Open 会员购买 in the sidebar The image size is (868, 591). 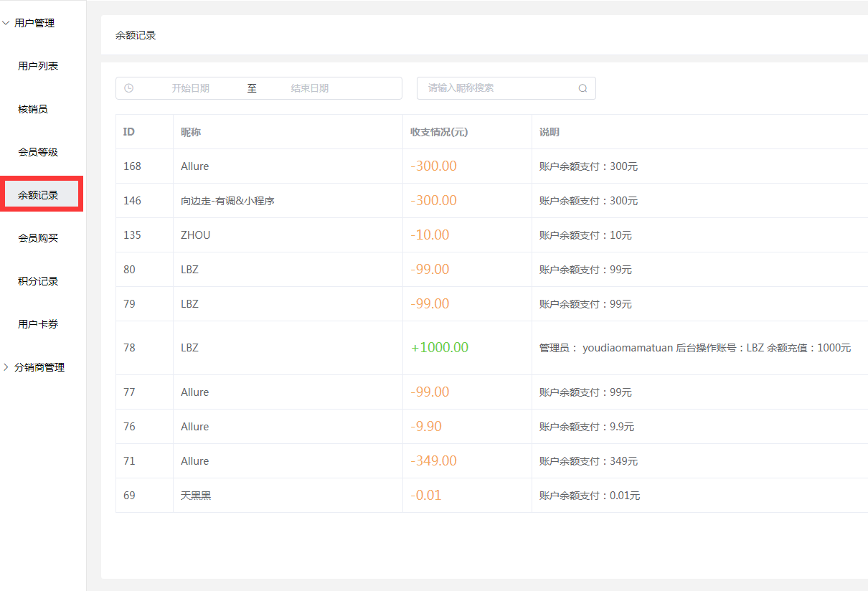(x=38, y=238)
